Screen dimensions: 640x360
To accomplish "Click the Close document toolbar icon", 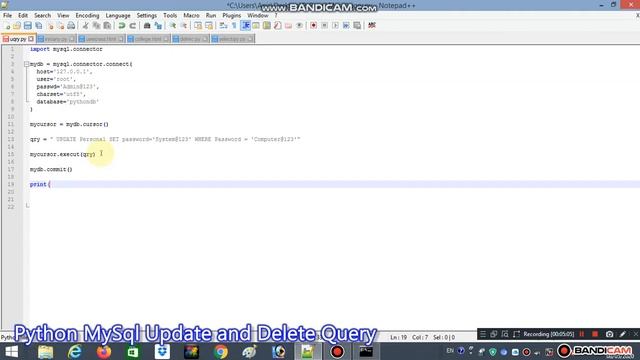I will [50, 26].
